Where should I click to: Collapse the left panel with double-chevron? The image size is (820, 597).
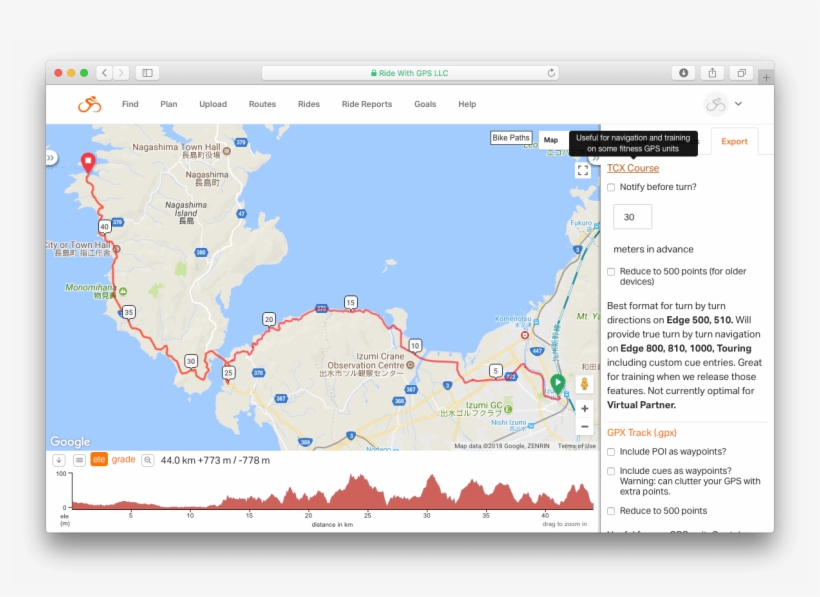click(51, 157)
